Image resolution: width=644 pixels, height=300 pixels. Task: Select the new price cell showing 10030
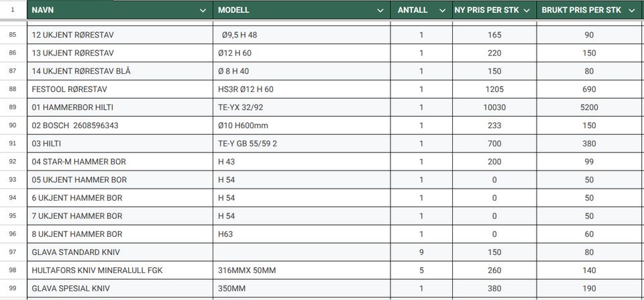point(494,107)
